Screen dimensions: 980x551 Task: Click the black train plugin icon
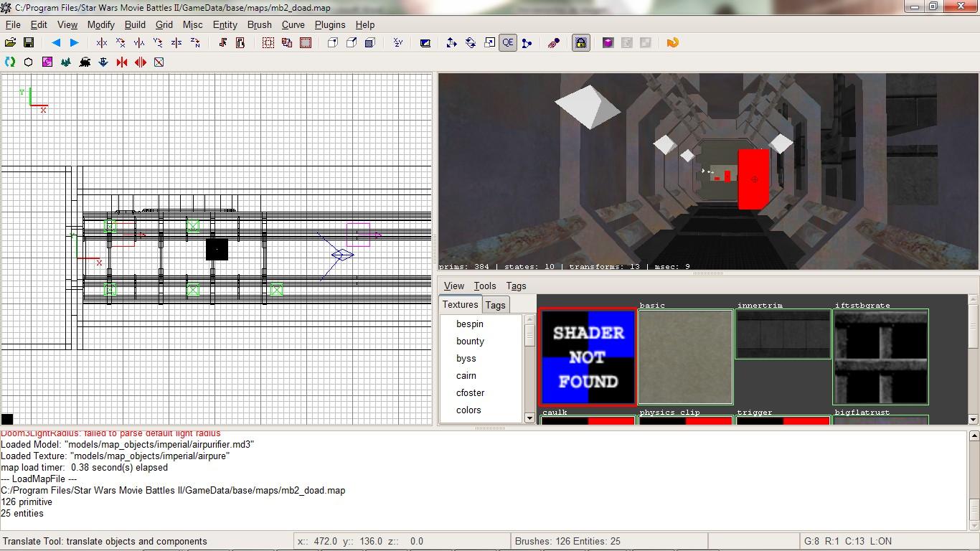(x=85, y=62)
